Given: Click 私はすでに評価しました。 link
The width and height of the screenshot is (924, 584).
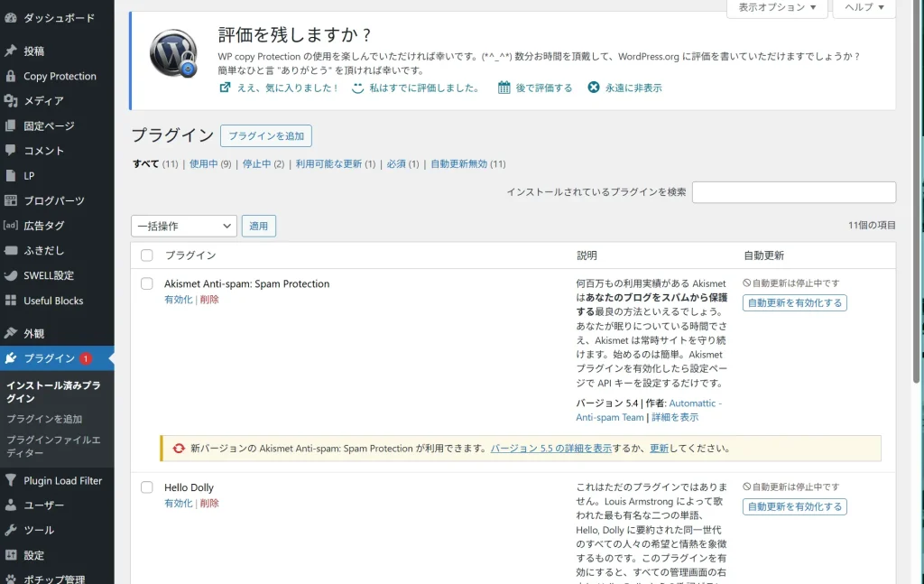Looking at the screenshot, I should (426, 88).
